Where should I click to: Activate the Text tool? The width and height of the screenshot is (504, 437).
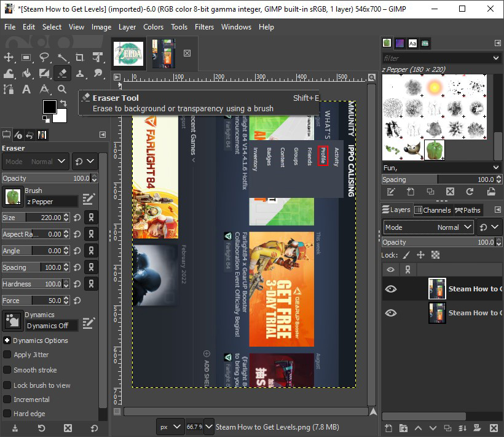[x=26, y=90]
